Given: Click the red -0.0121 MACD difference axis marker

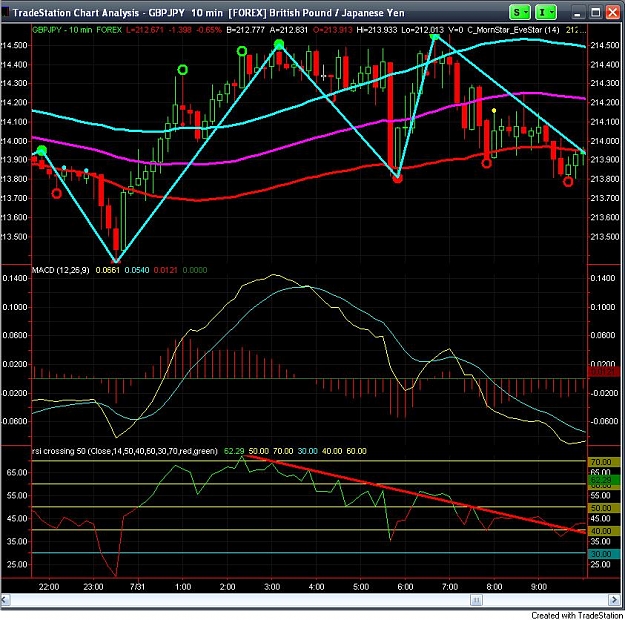Looking at the screenshot, I should click(603, 372).
